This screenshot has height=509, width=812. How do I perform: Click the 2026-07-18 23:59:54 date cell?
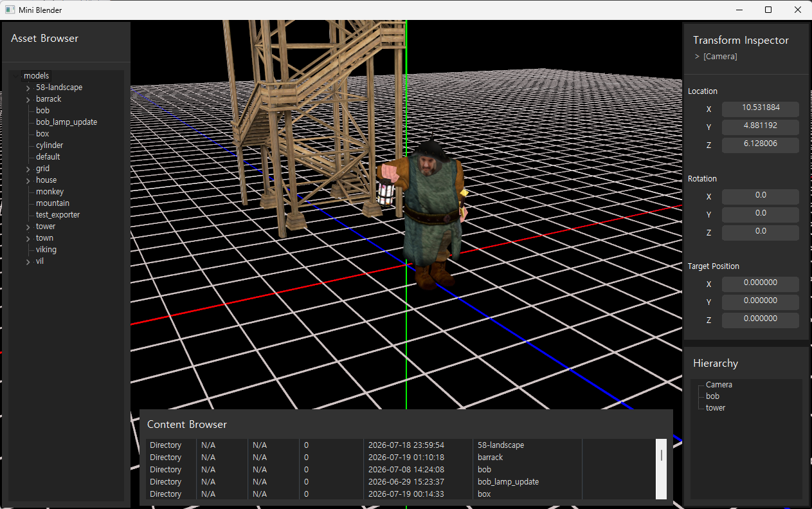tap(406, 445)
